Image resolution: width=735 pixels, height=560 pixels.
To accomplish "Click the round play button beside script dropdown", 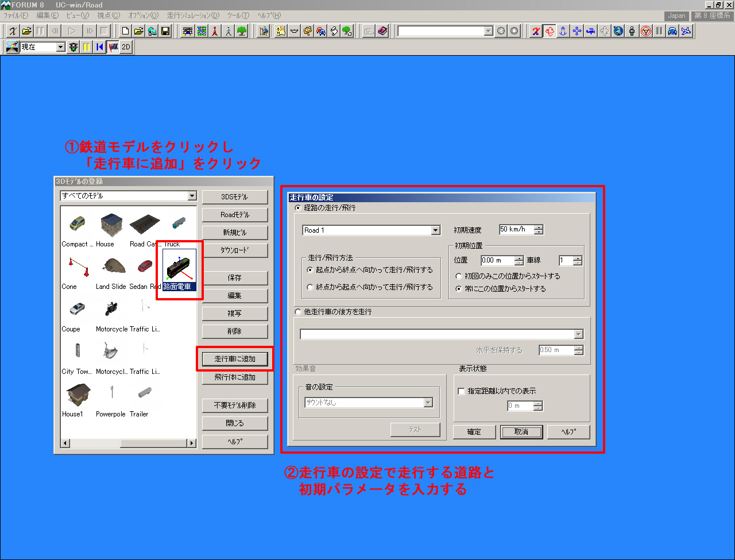I will pyautogui.click(x=501, y=31).
